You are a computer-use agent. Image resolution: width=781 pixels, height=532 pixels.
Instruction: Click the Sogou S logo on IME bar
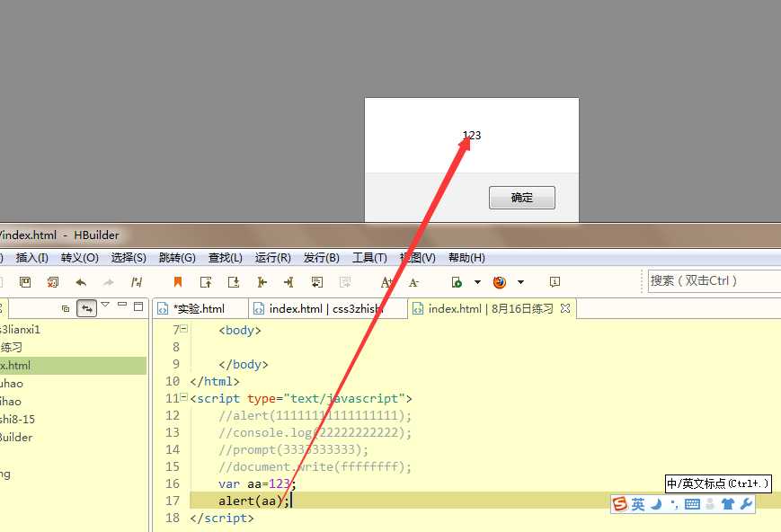click(620, 504)
